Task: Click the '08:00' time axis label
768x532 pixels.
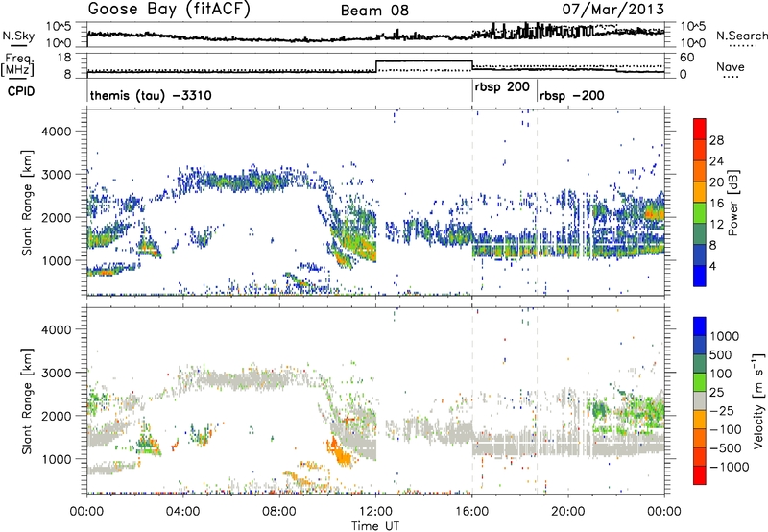Action: tap(279, 512)
